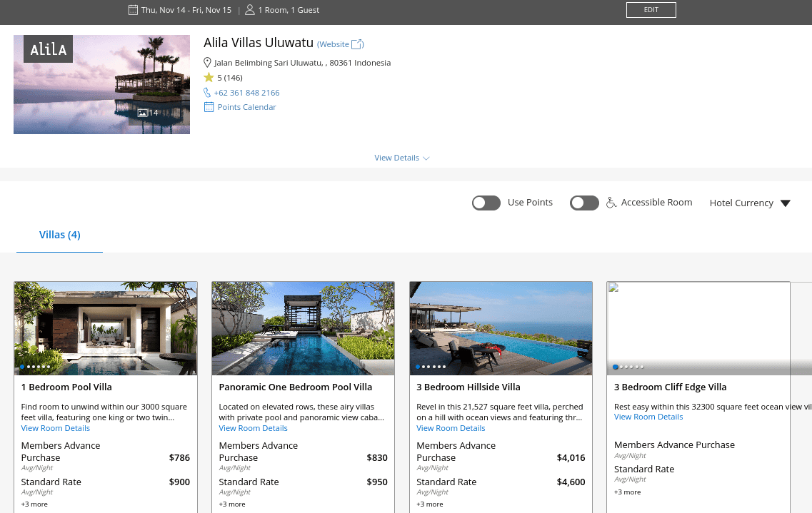The height and width of the screenshot is (513, 812).
Task: Select the $4,016 Members Advance Purchase rate
Action: click(x=571, y=457)
